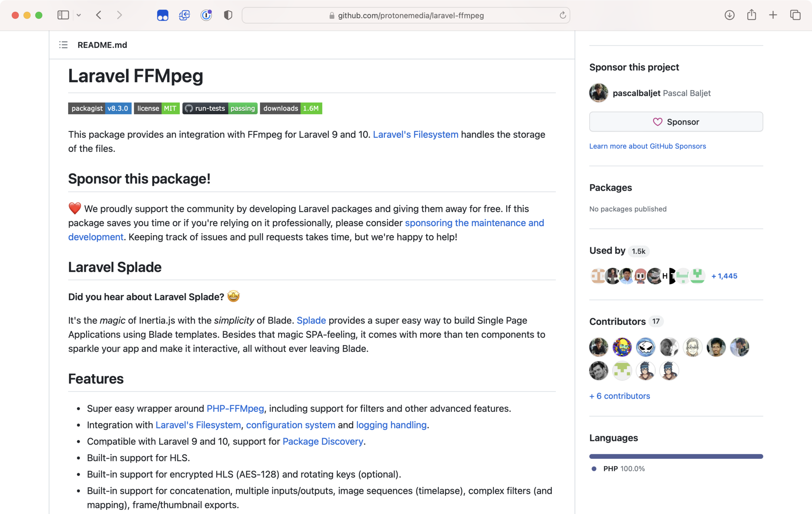812x514 pixels.
Task: Open the README table of contents icon
Action: click(x=63, y=45)
